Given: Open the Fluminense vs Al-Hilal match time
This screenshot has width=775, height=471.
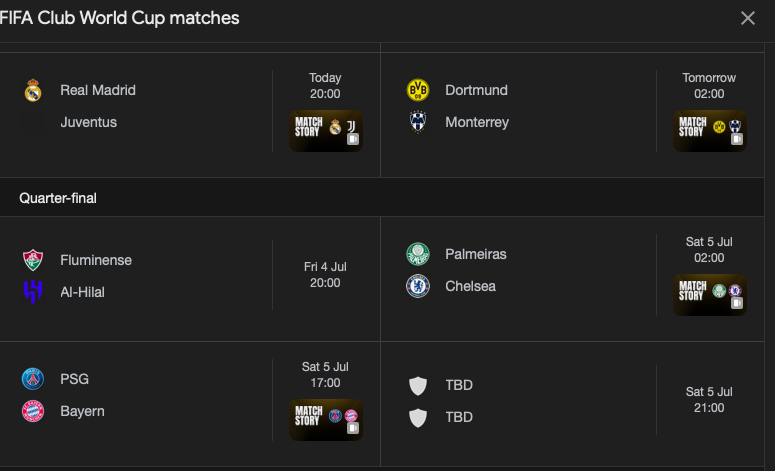Looking at the screenshot, I should [x=325, y=275].
